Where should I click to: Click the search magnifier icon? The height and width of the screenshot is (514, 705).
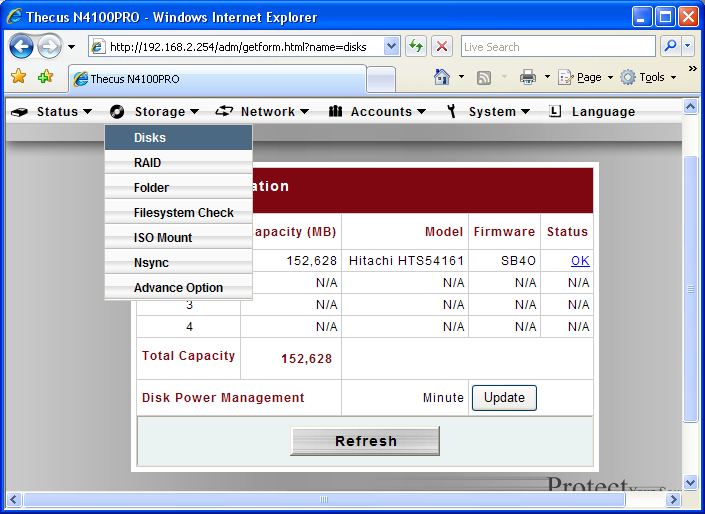pos(671,47)
